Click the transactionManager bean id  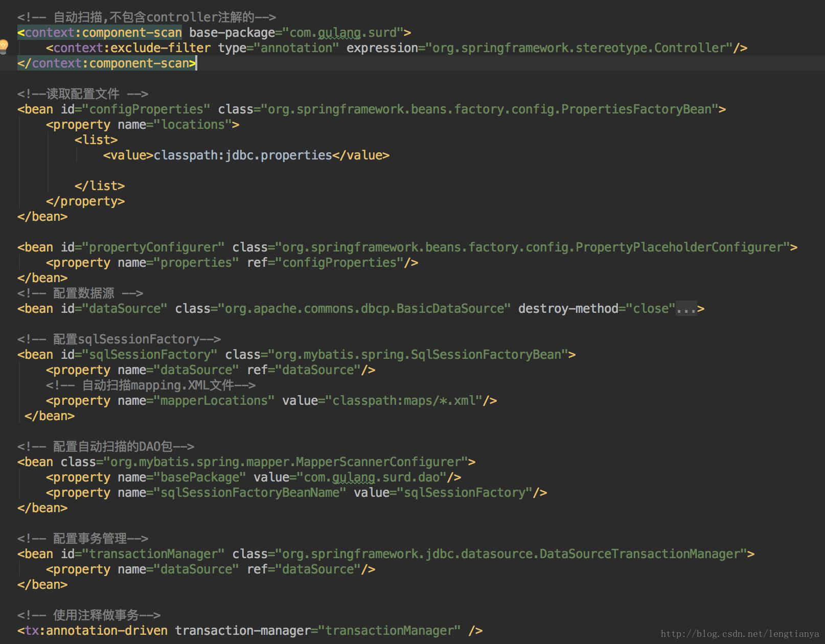pos(153,554)
